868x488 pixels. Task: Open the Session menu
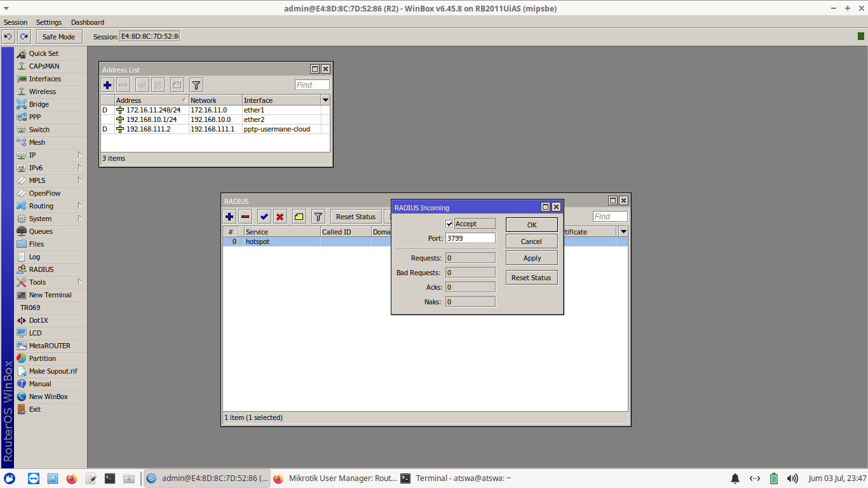click(16, 22)
